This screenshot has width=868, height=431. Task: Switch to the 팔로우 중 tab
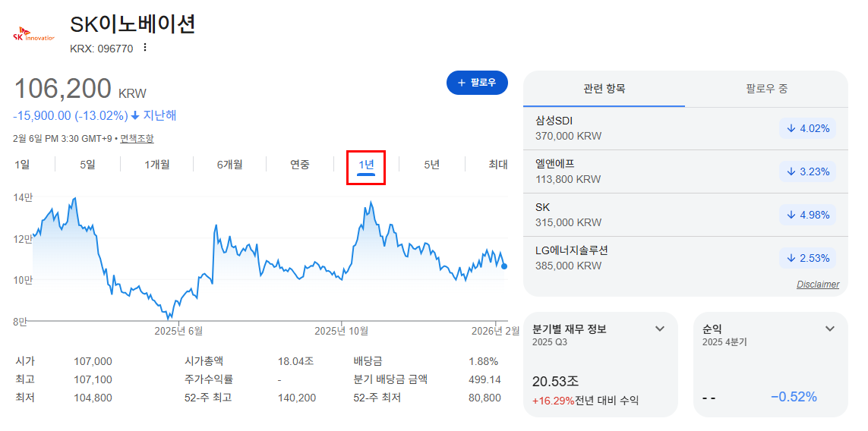(767, 89)
